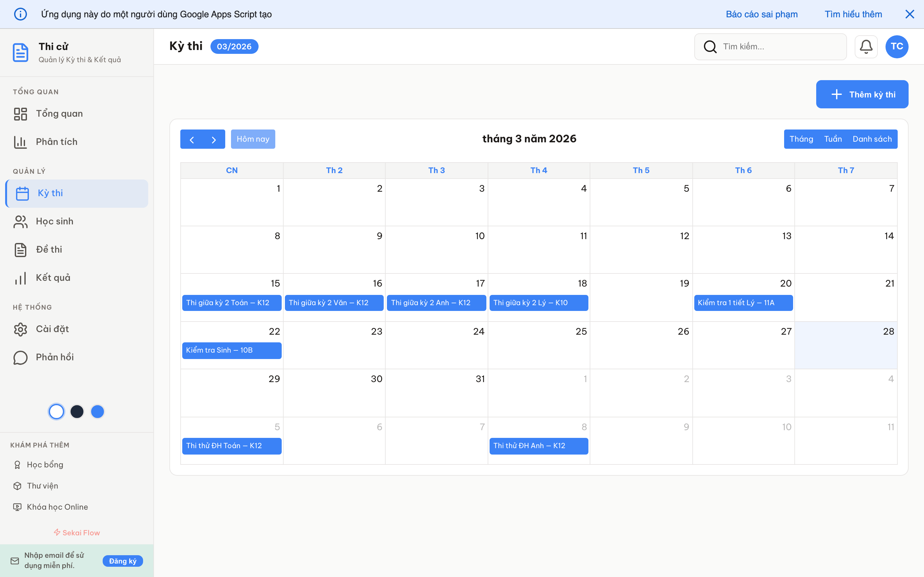Switch calendar to Danh sách view
Viewport: 924px width, 577px height.
(x=872, y=139)
